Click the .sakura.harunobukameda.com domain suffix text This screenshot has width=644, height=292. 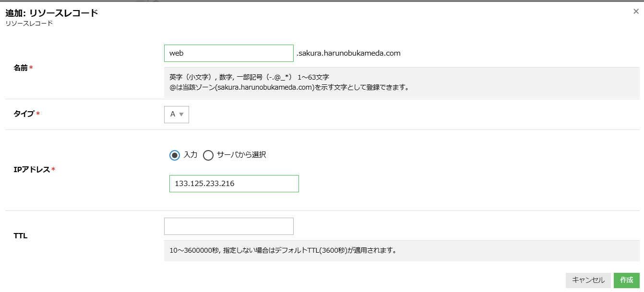(x=348, y=53)
